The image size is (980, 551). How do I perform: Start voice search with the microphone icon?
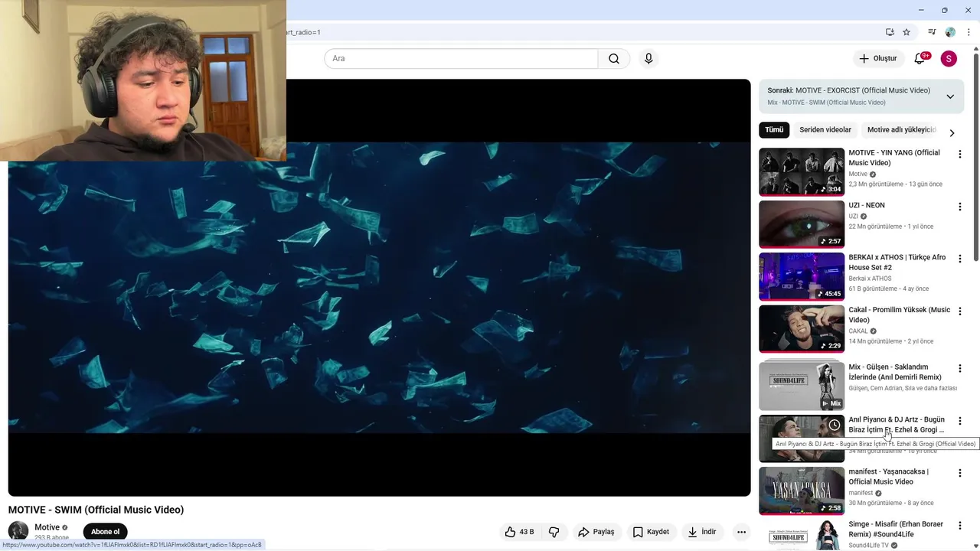(x=648, y=59)
